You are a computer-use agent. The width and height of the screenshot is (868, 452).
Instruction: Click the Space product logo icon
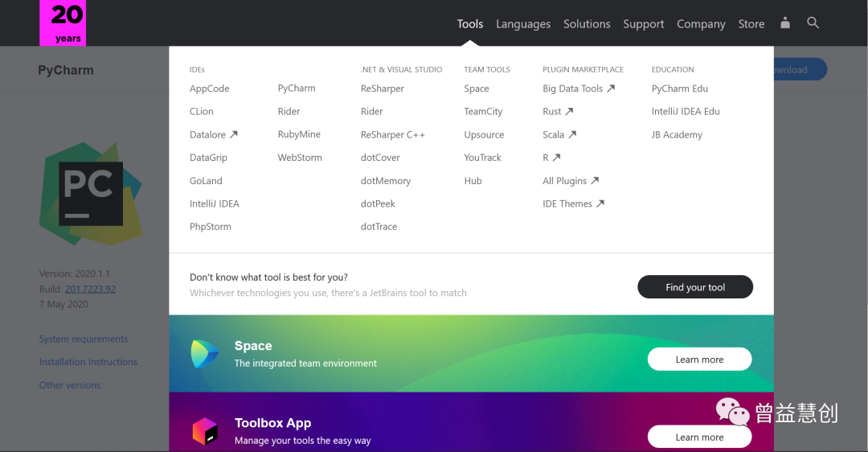(x=204, y=354)
